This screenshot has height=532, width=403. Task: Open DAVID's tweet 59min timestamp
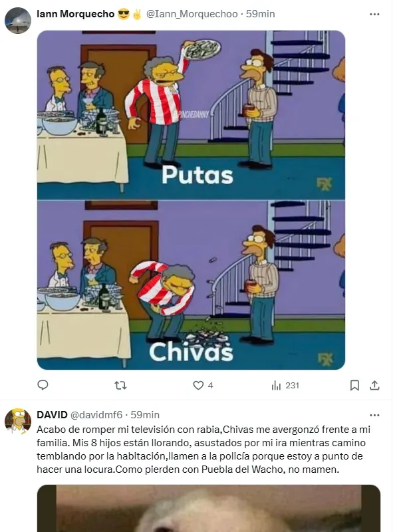point(145,415)
